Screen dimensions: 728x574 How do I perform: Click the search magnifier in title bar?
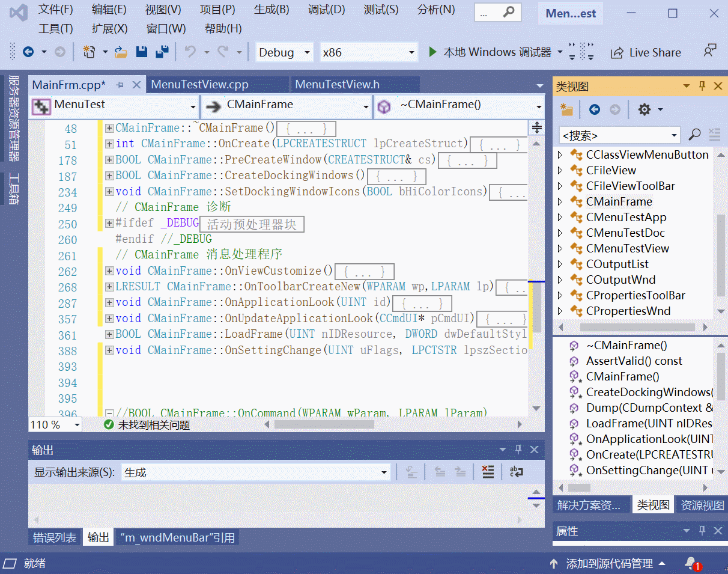509,11
